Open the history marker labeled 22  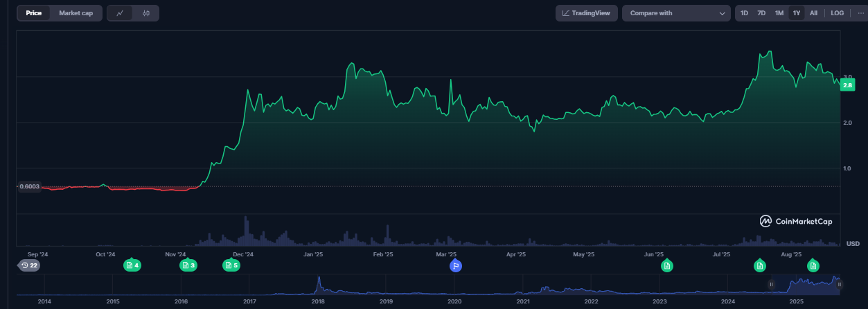(29, 265)
